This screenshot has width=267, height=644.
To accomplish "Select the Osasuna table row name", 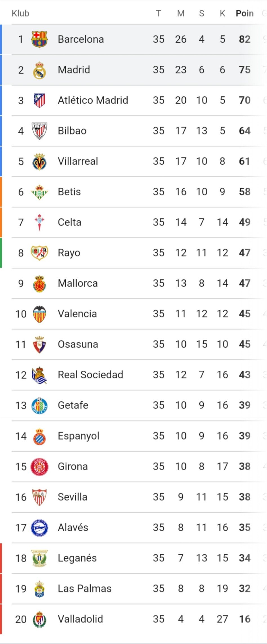I will 78,344.
